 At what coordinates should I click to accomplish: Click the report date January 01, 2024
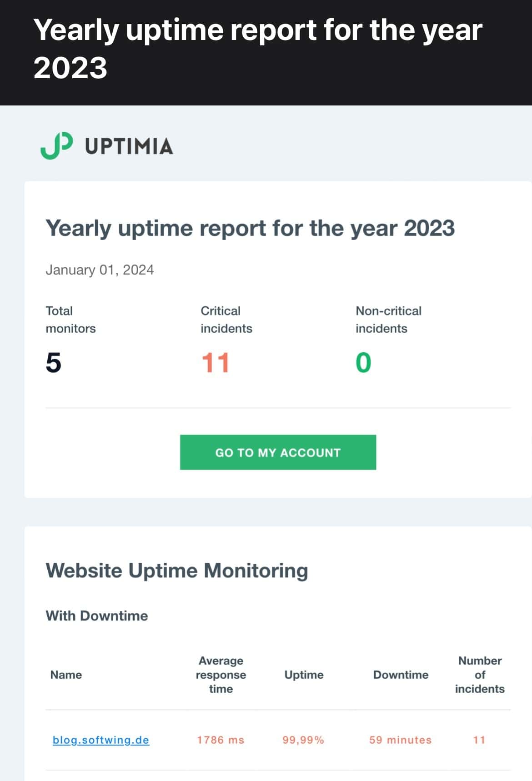[x=100, y=270]
